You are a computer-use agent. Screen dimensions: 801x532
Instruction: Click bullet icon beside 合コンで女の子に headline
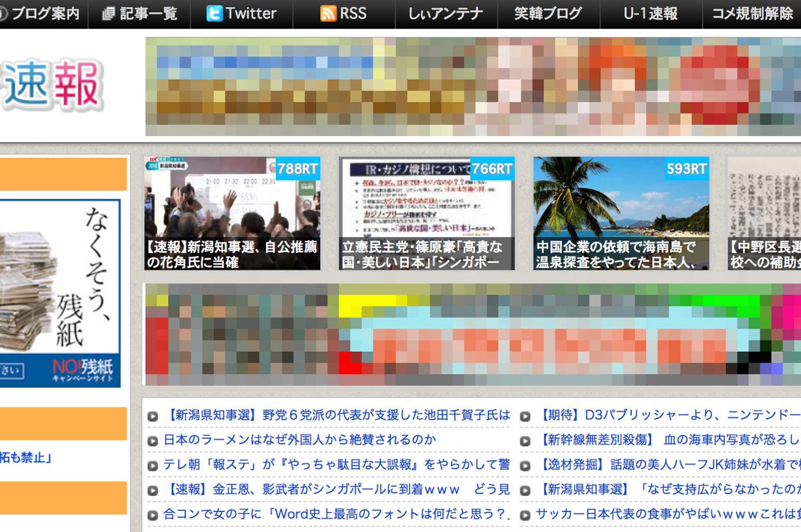pos(153,515)
